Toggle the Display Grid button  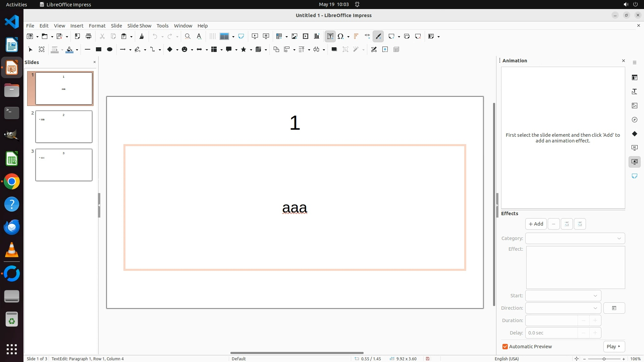(212, 36)
